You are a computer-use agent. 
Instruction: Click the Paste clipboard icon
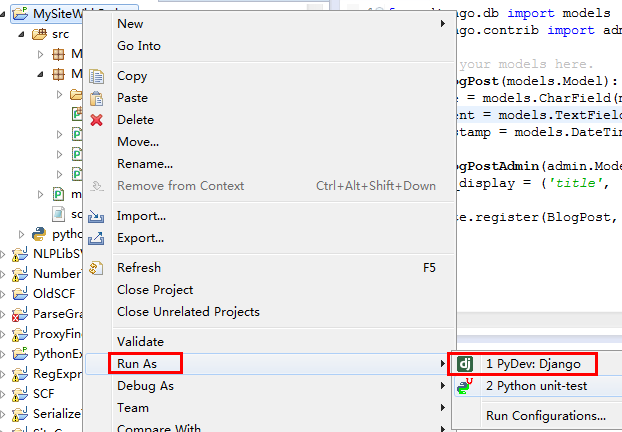(97, 98)
